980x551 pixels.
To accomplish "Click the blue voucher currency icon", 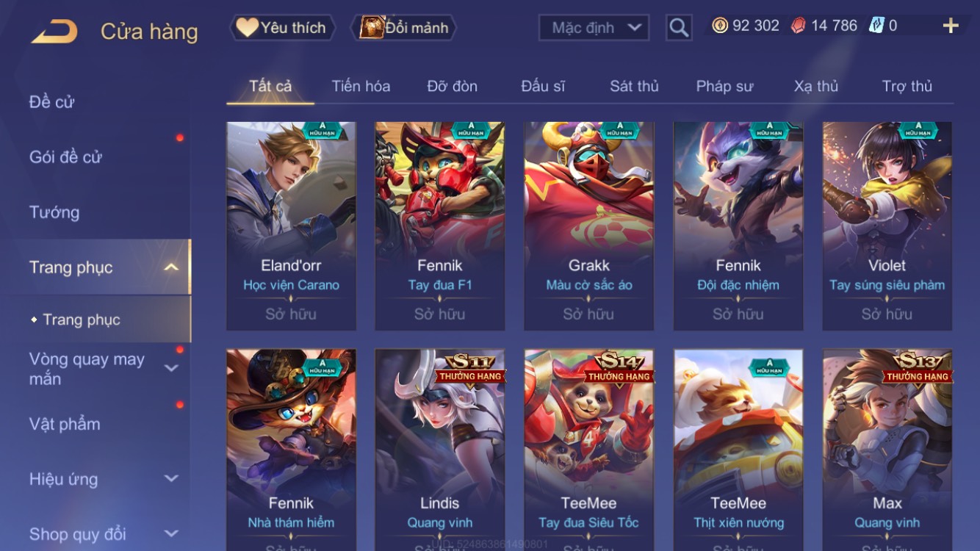I will tap(876, 26).
